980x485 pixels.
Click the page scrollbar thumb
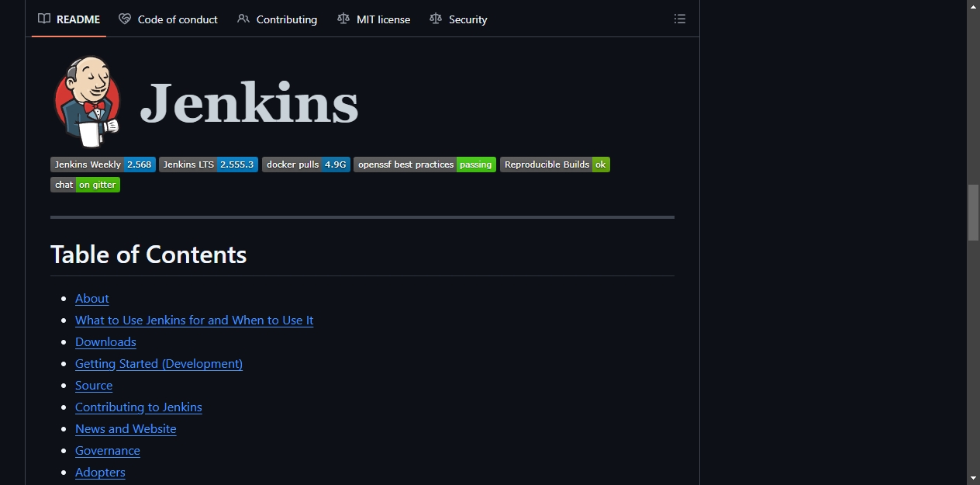[x=974, y=213]
